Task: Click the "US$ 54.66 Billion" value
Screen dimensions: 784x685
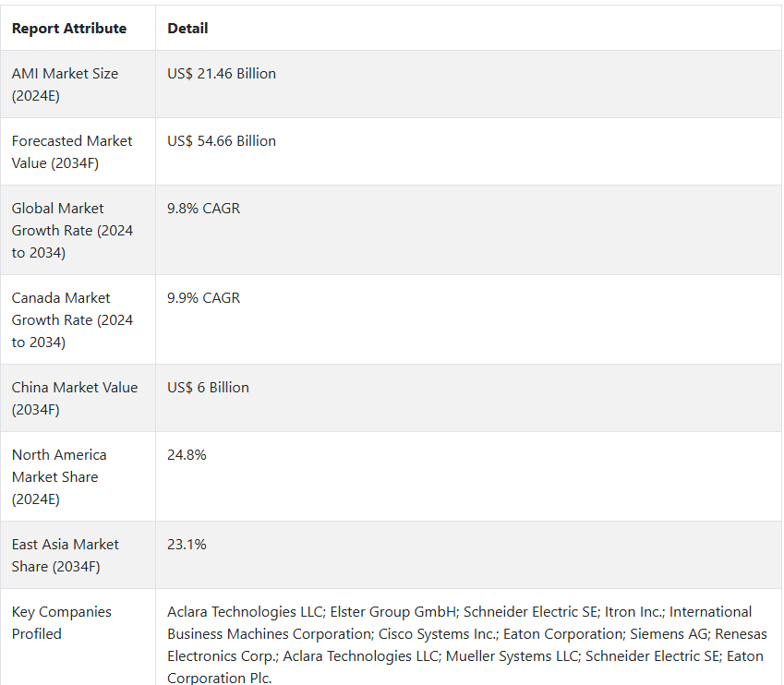Action: point(222,141)
